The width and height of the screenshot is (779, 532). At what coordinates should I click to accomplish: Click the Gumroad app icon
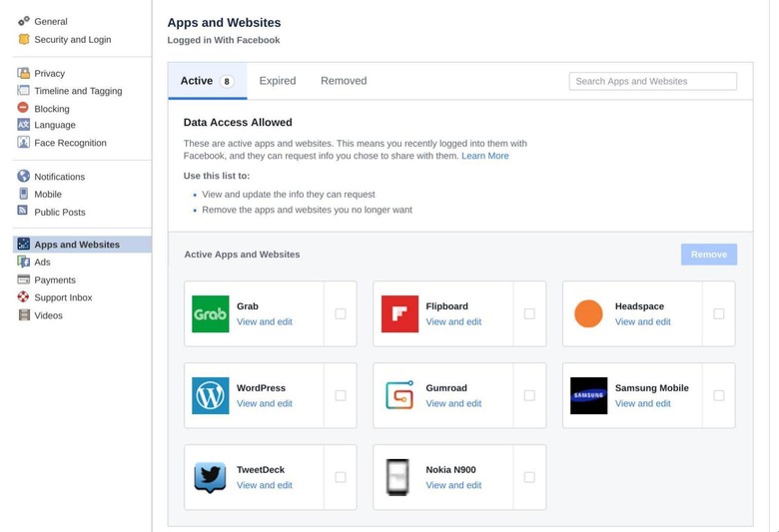click(x=399, y=395)
